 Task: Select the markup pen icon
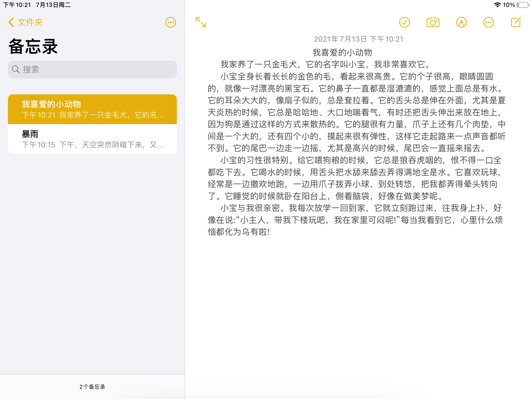click(x=461, y=22)
